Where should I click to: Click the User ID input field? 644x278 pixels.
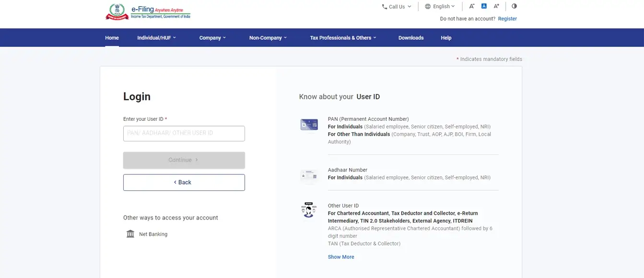184,133
